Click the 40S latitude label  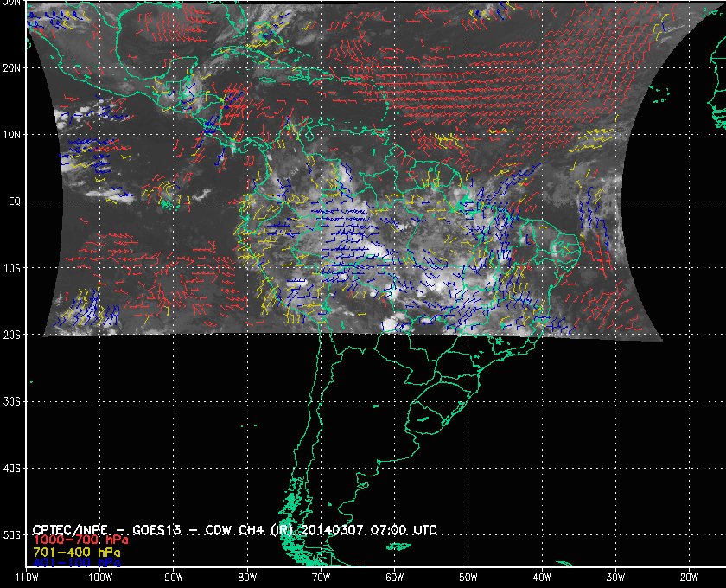[11, 469]
